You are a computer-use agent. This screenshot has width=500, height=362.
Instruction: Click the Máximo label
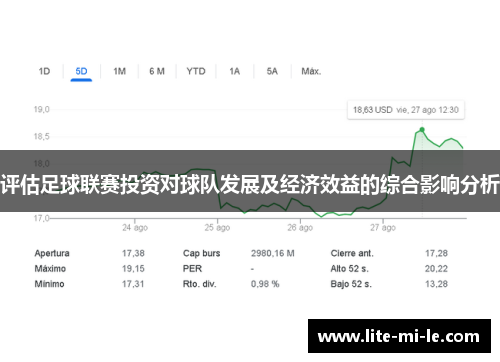[x=50, y=269]
